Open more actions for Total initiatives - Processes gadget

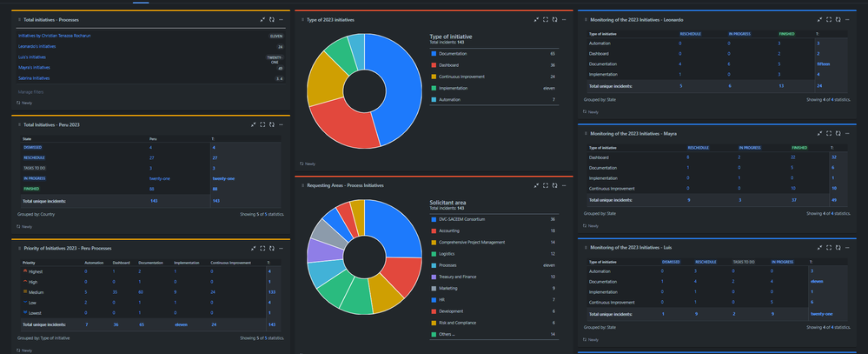[281, 19]
